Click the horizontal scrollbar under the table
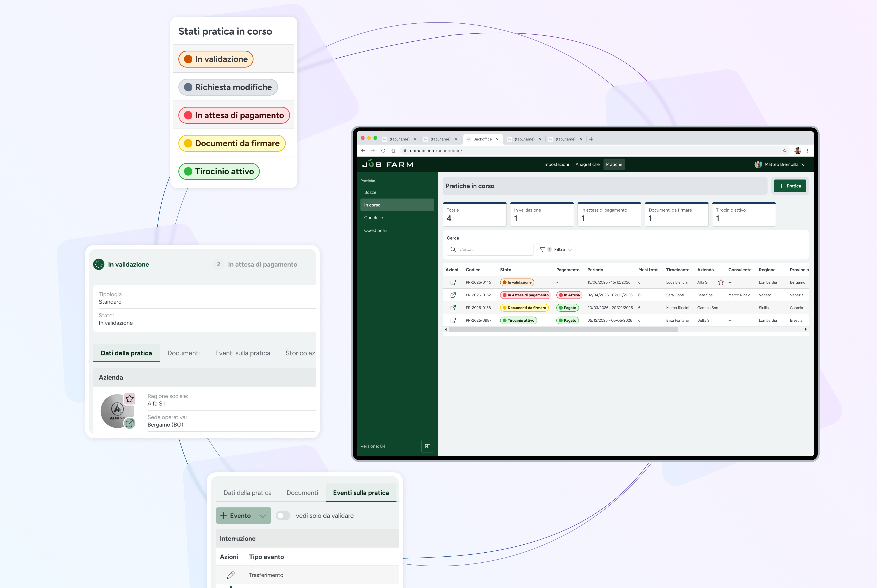This screenshot has width=877, height=588. (563, 329)
